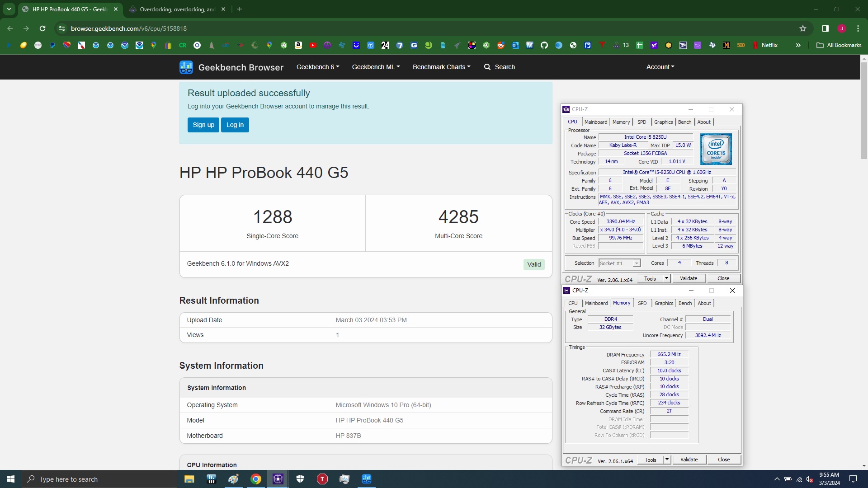The image size is (868, 488).
Task: Switch to Graphics tab in upper CPU-Z window
Action: pyautogui.click(x=663, y=122)
